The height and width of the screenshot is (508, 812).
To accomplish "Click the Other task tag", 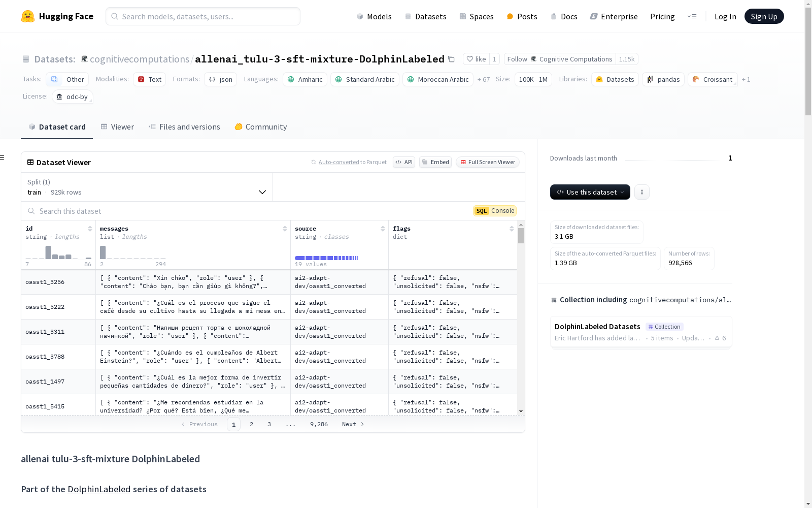I will 67,79.
